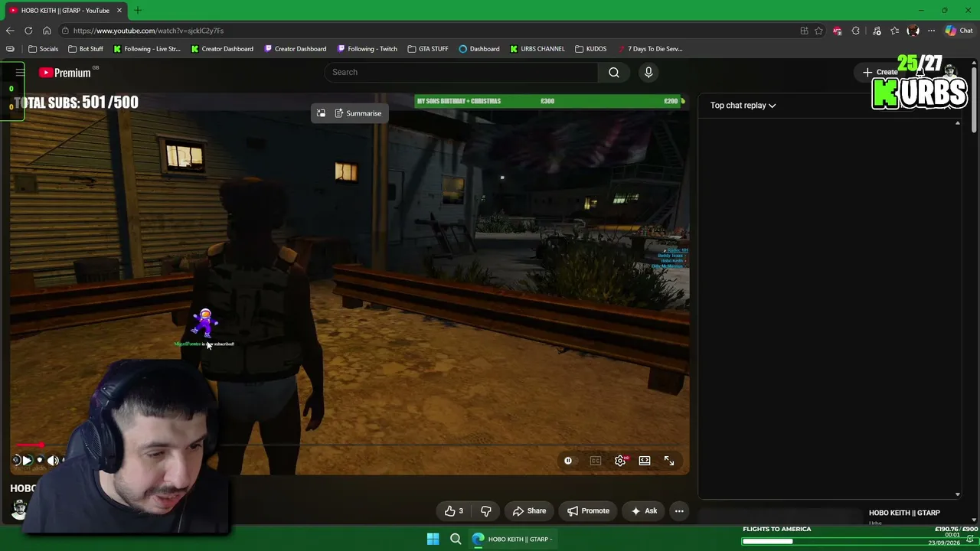The width and height of the screenshot is (980, 551).
Task: Open Copilot Chat in the browser
Action: coord(959,31)
